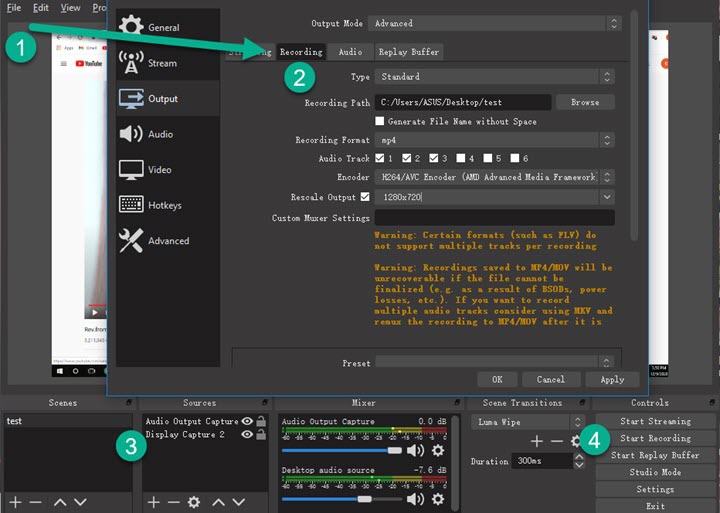Switch to the Audio tab
The image size is (720, 513).
coord(350,51)
